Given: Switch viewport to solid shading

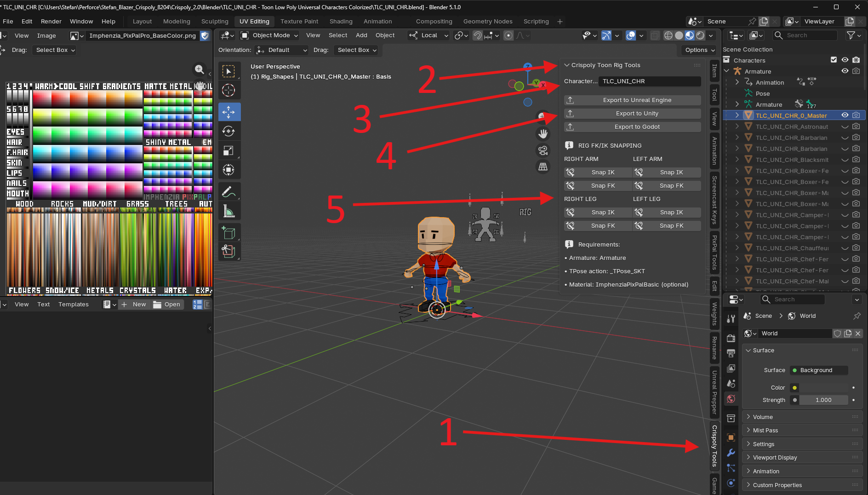Looking at the screenshot, I should (x=679, y=35).
